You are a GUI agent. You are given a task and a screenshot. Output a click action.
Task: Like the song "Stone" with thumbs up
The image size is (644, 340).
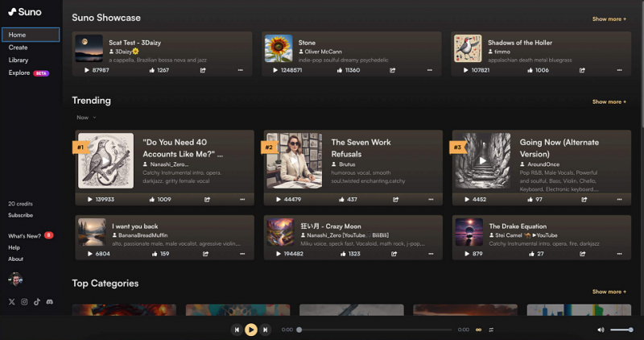click(x=341, y=70)
